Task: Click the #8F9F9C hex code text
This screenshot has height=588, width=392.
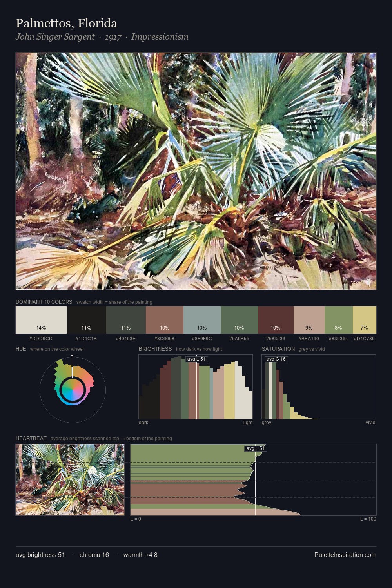Action: tap(202, 338)
